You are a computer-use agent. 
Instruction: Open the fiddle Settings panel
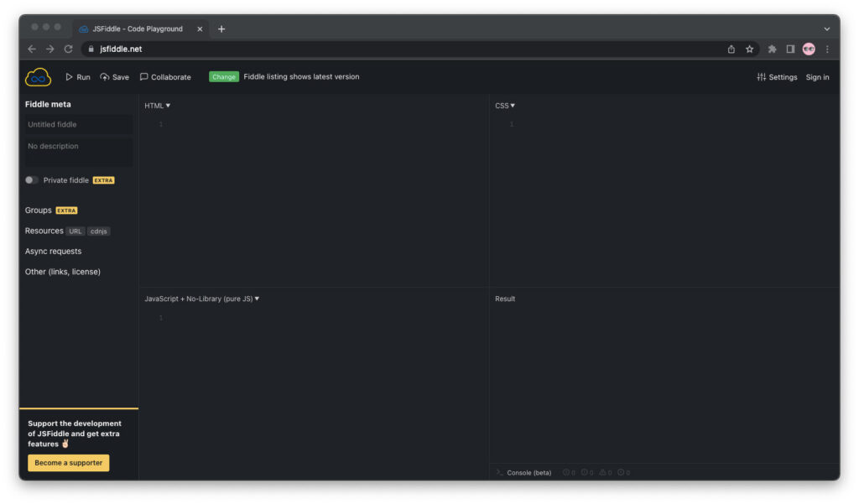[x=777, y=77]
